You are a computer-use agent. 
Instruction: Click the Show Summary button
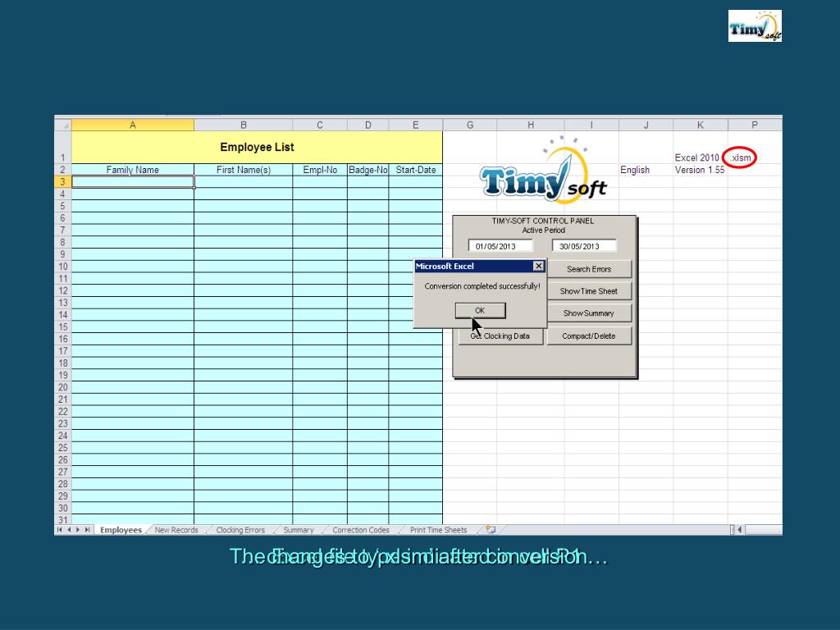pos(589,313)
